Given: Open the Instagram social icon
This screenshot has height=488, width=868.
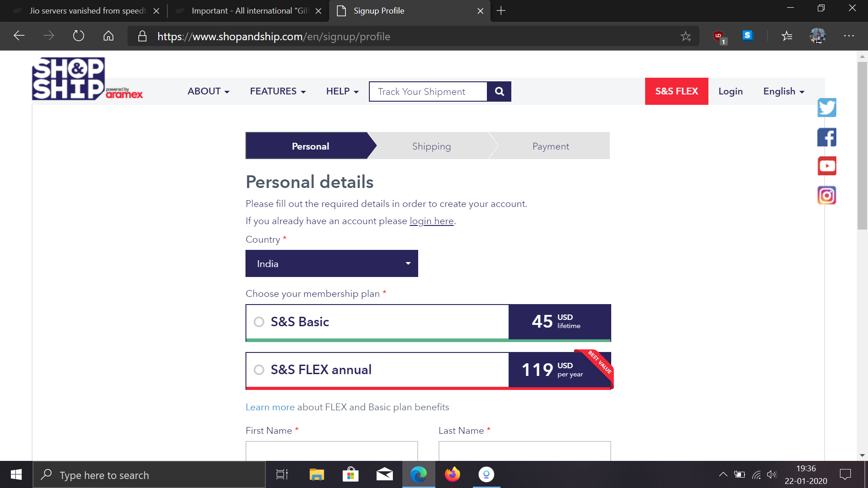Looking at the screenshot, I should click(x=826, y=195).
